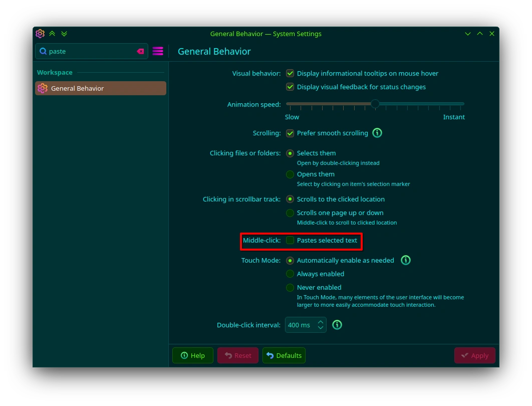Click the double up-arrow keep-above icon
Viewport: 532px width, 406px height.
coord(52,34)
